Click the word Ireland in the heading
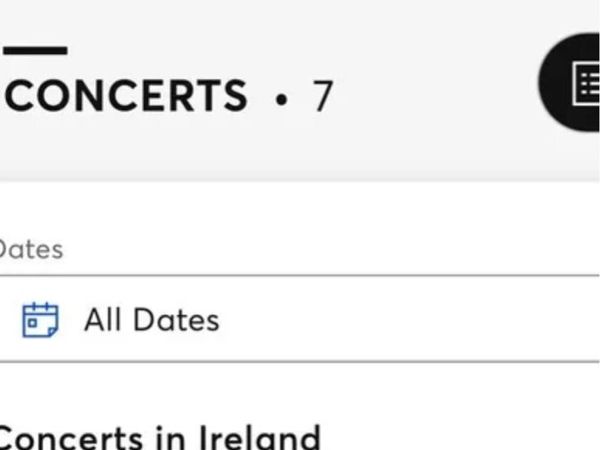Image resolution: width=600 pixels, height=450 pixels. click(x=260, y=437)
